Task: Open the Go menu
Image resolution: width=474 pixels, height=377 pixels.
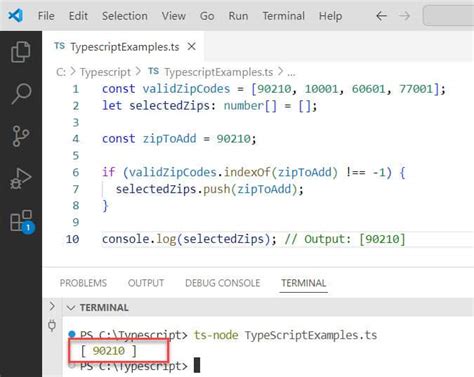Action: tap(207, 16)
